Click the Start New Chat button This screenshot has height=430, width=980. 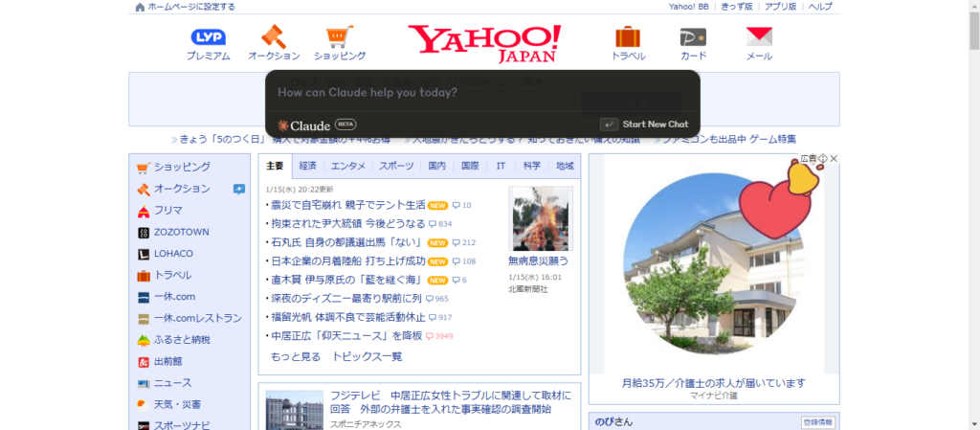[644, 124]
